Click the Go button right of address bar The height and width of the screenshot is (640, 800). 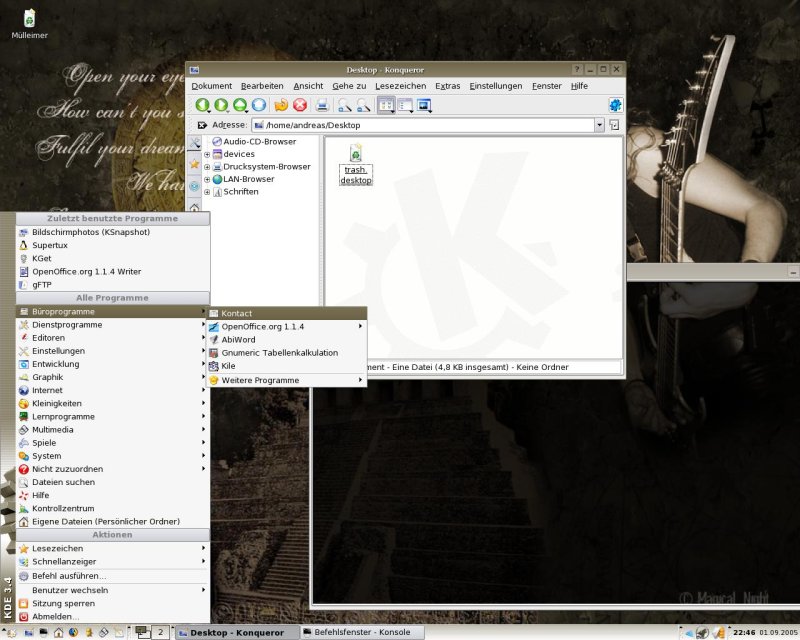click(x=614, y=125)
